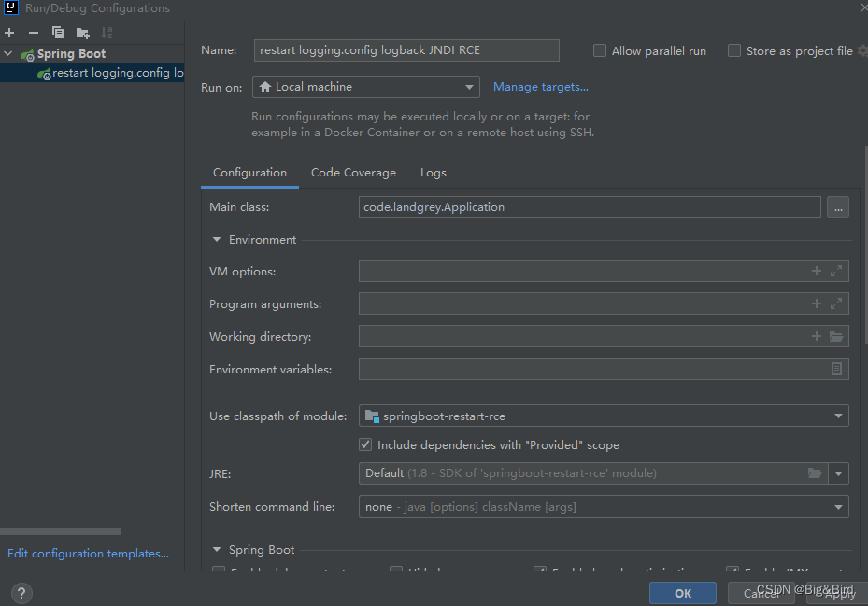The width and height of the screenshot is (868, 606).
Task: Open the main class browser button
Action: tap(837, 206)
